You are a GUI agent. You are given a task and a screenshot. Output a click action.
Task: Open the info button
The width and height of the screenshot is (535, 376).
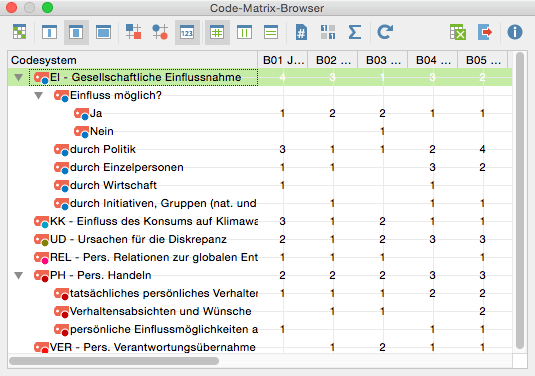click(515, 32)
